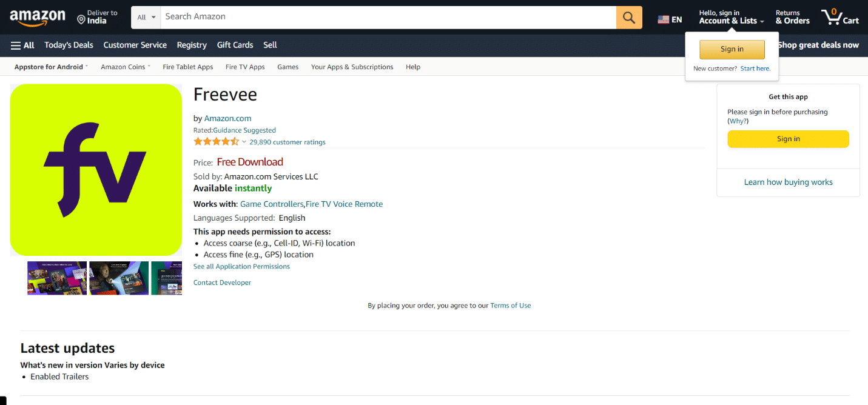Screen dimensions: 868x405
Task: Expand Account & Lists dropdown
Action: (731, 17)
